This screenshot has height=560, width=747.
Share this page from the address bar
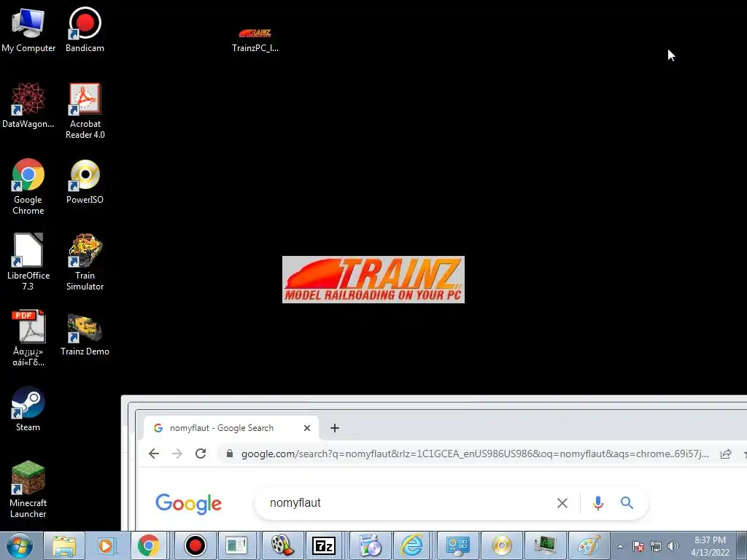[726, 454]
